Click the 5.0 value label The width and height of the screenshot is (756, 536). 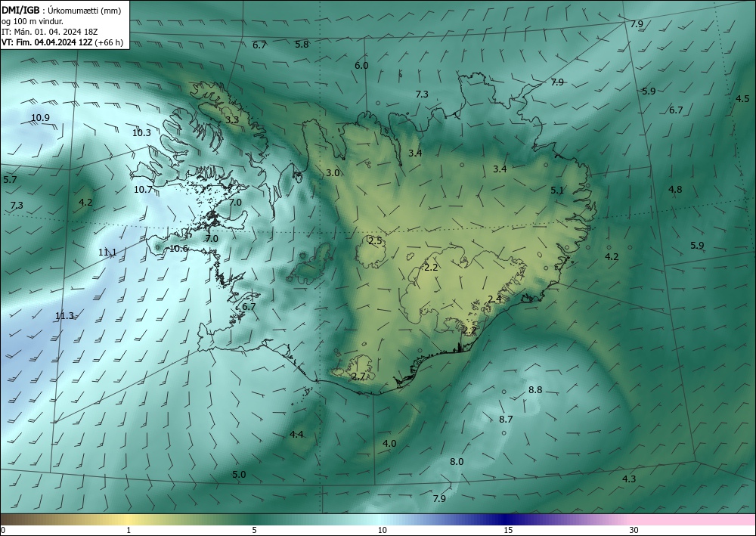tap(239, 475)
